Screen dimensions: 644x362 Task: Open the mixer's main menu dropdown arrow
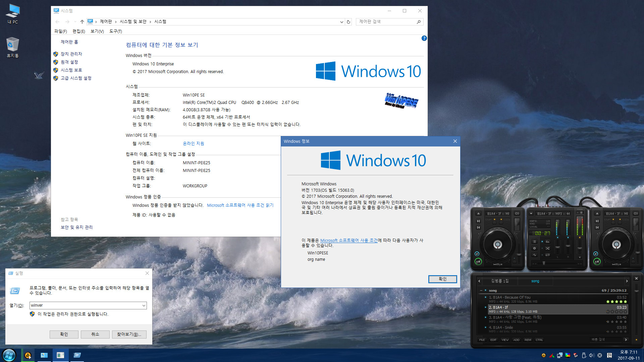click(531, 214)
